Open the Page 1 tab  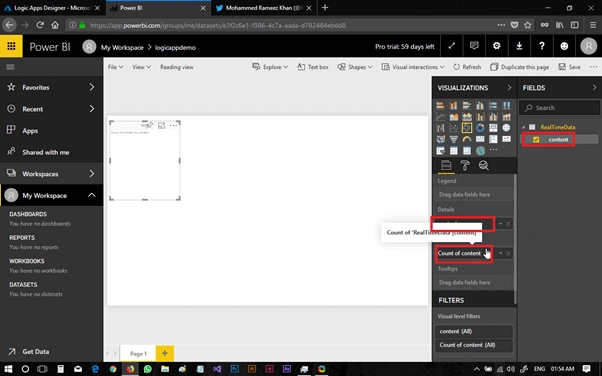[138, 354]
